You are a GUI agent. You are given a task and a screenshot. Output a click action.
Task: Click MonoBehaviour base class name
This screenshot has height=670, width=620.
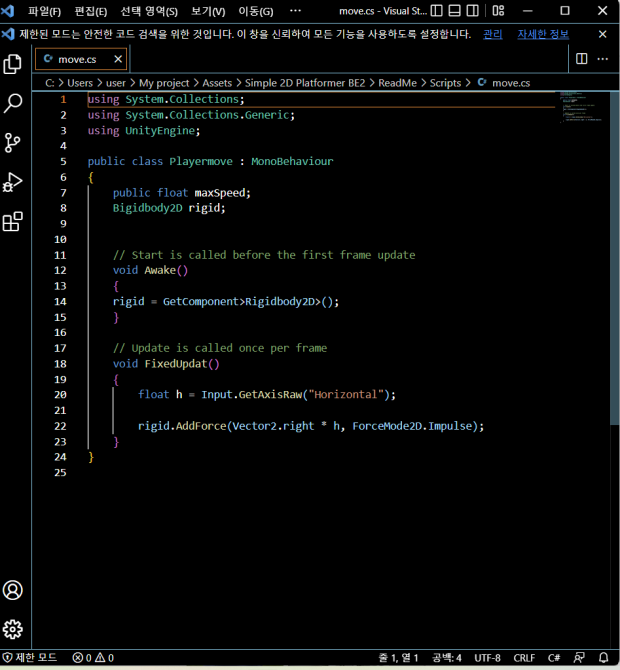[x=292, y=162]
